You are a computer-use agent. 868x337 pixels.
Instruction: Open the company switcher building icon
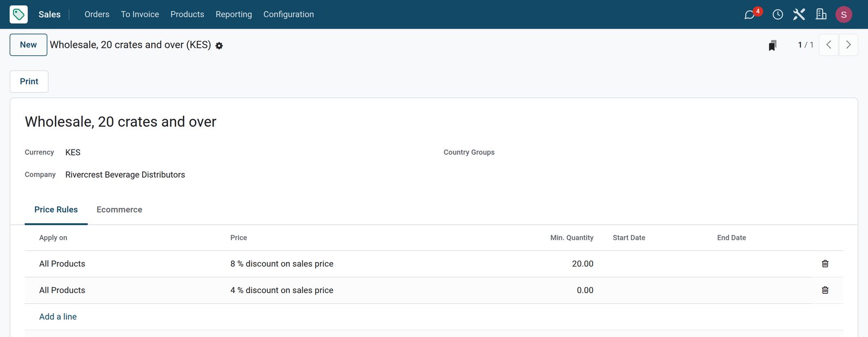click(821, 15)
